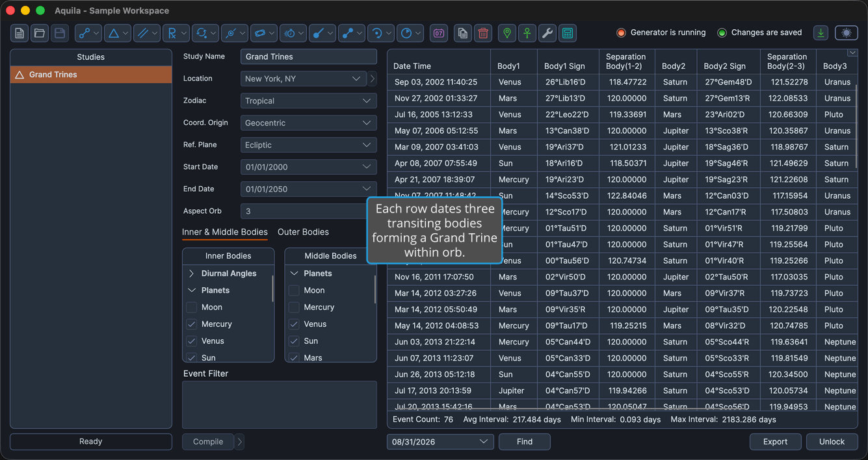The width and height of the screenshot is (868, 460).
Task: Select the Inner & Middle Bodies tab
Action: (225, 232)
